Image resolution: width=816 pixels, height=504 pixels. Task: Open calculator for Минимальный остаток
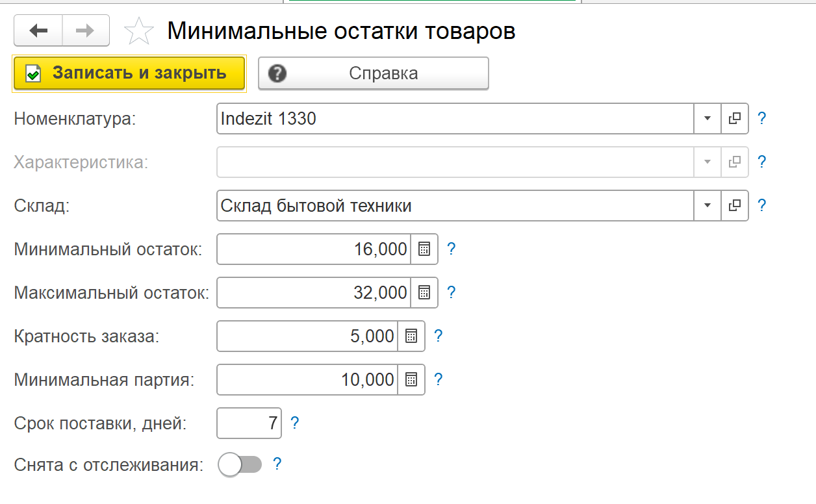tap(424, 249)
